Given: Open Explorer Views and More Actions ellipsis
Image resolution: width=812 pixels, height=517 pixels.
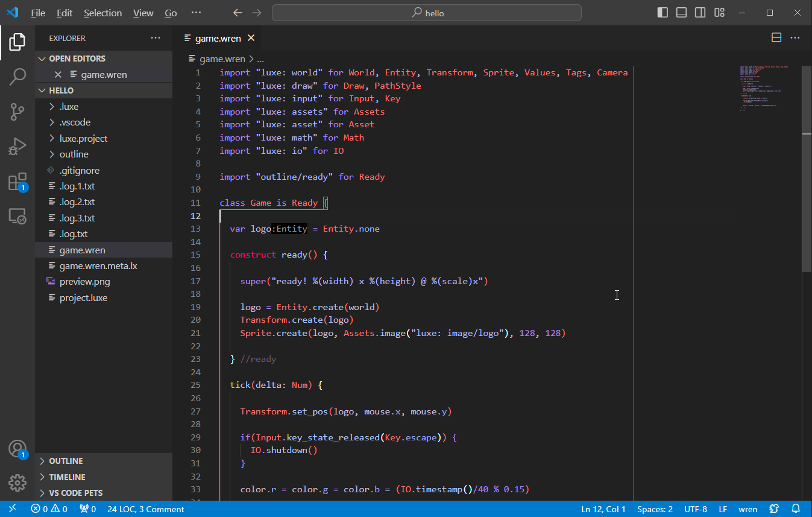Looking at the screenshot, I should (x=156, y=37).
